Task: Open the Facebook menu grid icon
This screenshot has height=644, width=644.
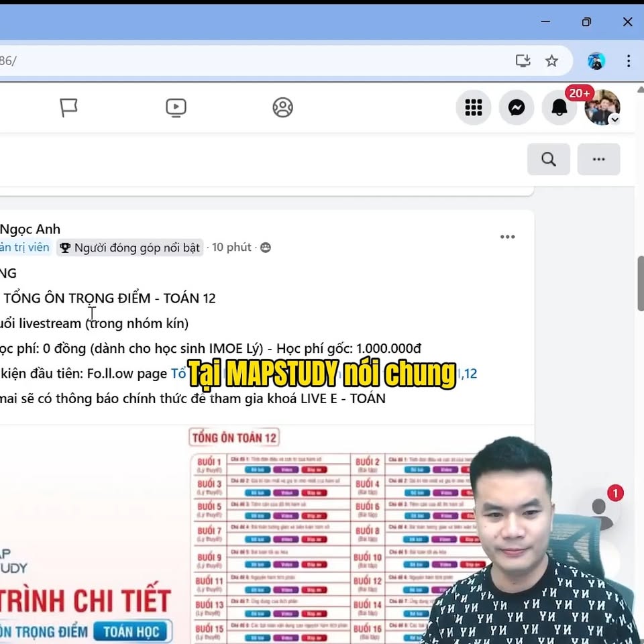Action: click(x=474, y=107)
